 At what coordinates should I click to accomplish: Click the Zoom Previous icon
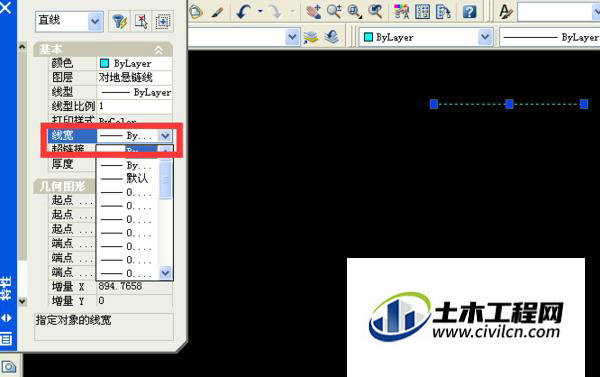pyautogui.click(x=375, y=11)
